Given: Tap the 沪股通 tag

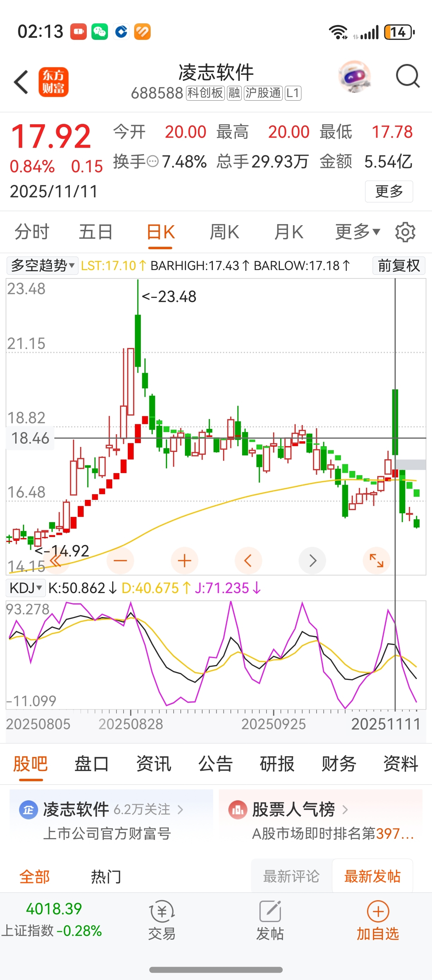Looking at the screenshot, I should click(263, 93).
